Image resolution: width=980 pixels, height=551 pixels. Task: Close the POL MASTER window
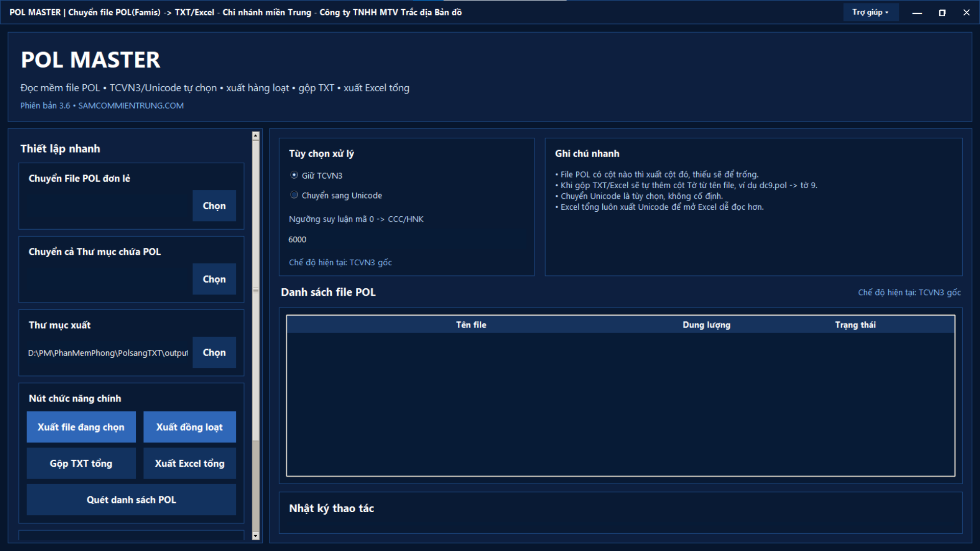click(x=966, y=13)
